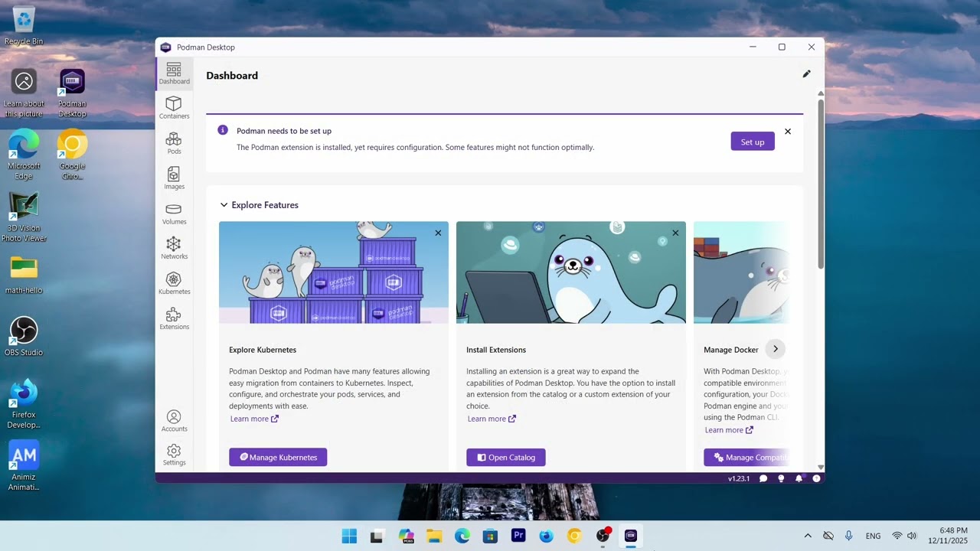Image resolution: width=980 pixels, height=551 pixels.
Task: Open feedback chat bubble in status bar
Action: click(x=763, y=478)
